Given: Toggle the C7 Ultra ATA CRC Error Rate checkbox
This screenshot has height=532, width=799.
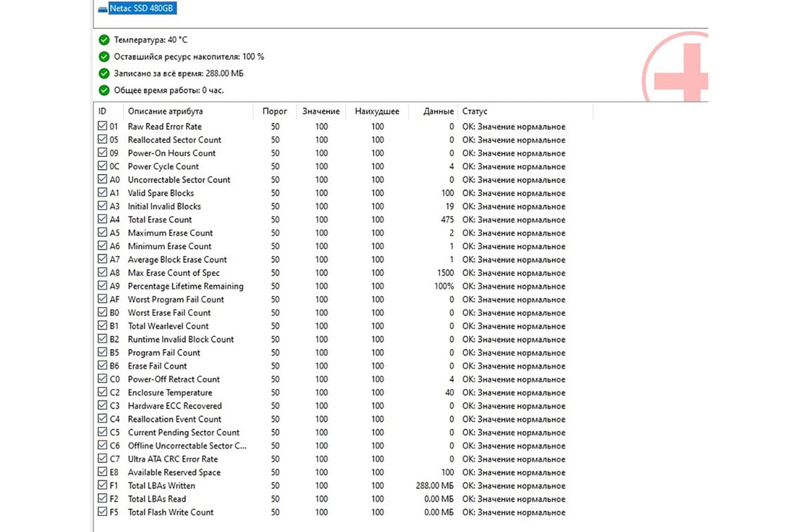Looking at the screenshot, I should tap(102, 458).
